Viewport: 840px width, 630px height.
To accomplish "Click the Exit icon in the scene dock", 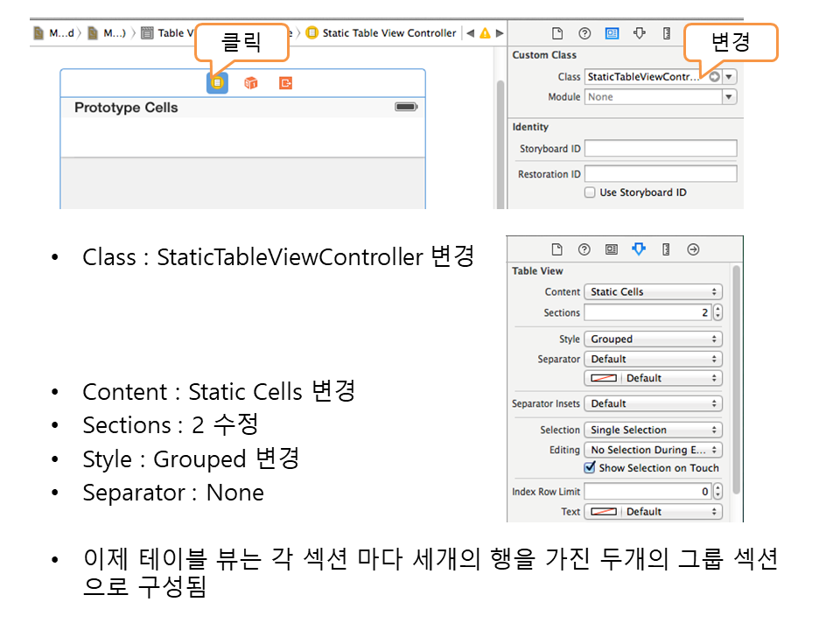I will tap(285, 83).
